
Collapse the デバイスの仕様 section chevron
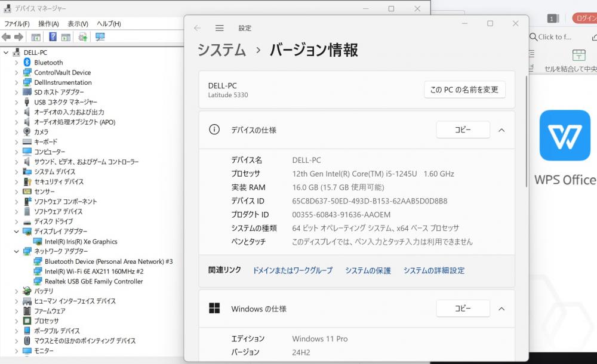click(501, 130)
